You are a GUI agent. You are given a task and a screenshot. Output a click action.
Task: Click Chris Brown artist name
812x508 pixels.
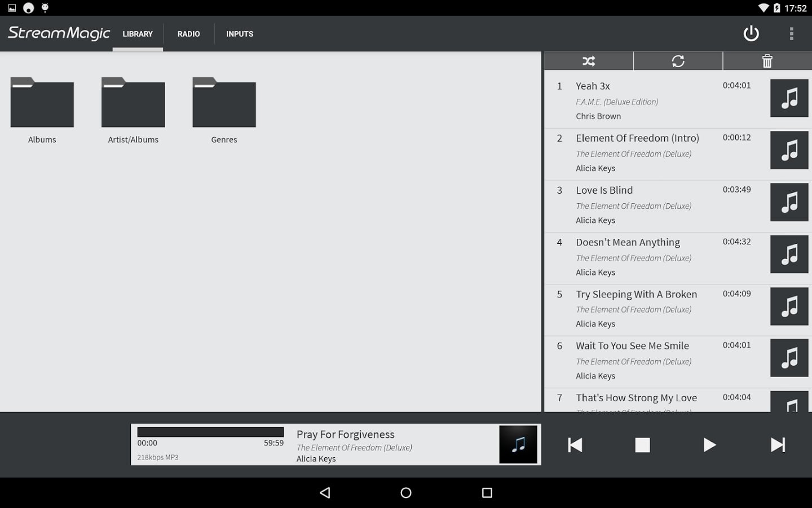[x=598, y=116]
